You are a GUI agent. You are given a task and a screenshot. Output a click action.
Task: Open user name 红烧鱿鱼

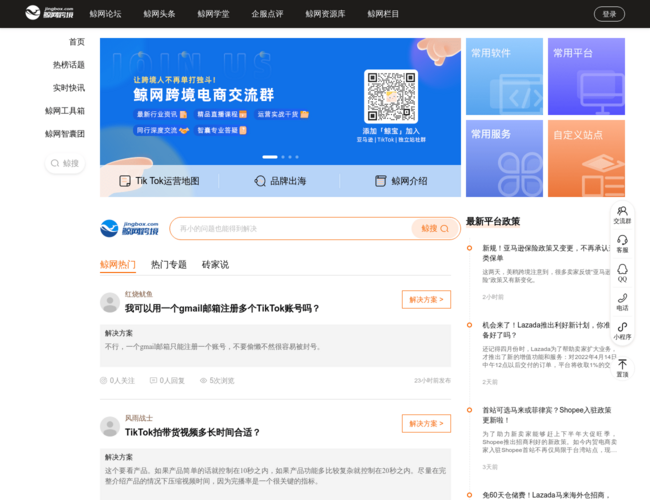(138, 294)
